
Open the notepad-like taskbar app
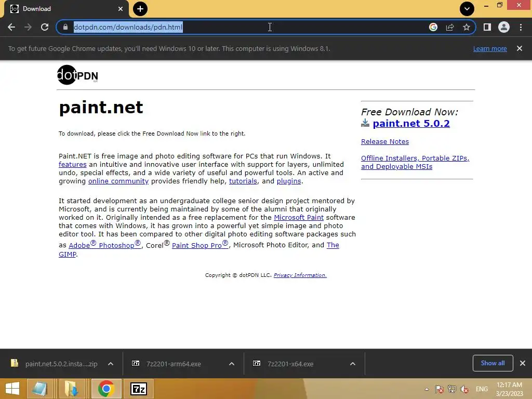(39, 389)
